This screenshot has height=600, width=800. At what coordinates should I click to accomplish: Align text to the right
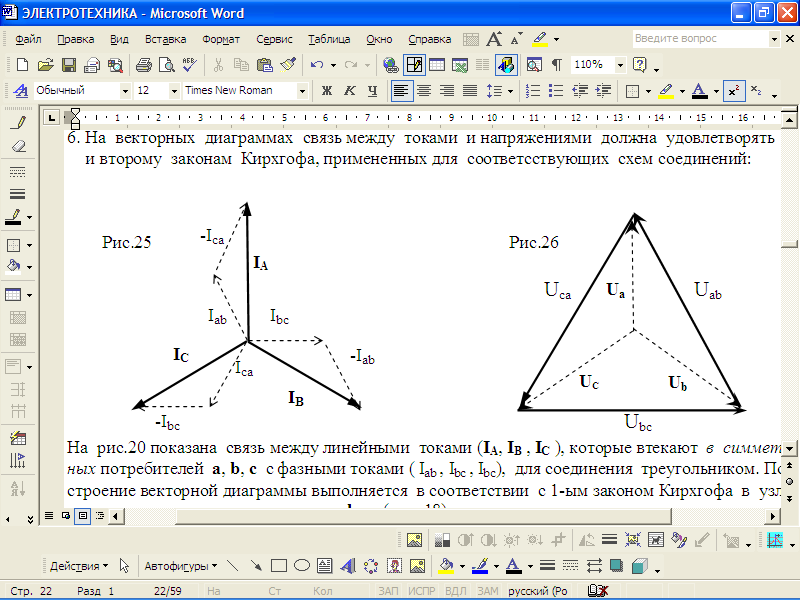pyautogui.click(x=447, y=91)
